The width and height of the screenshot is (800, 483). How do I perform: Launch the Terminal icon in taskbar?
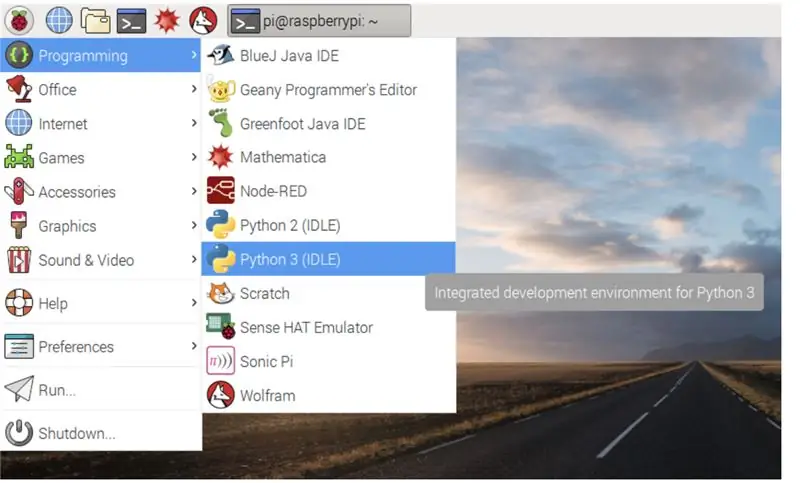coord(131,21)
